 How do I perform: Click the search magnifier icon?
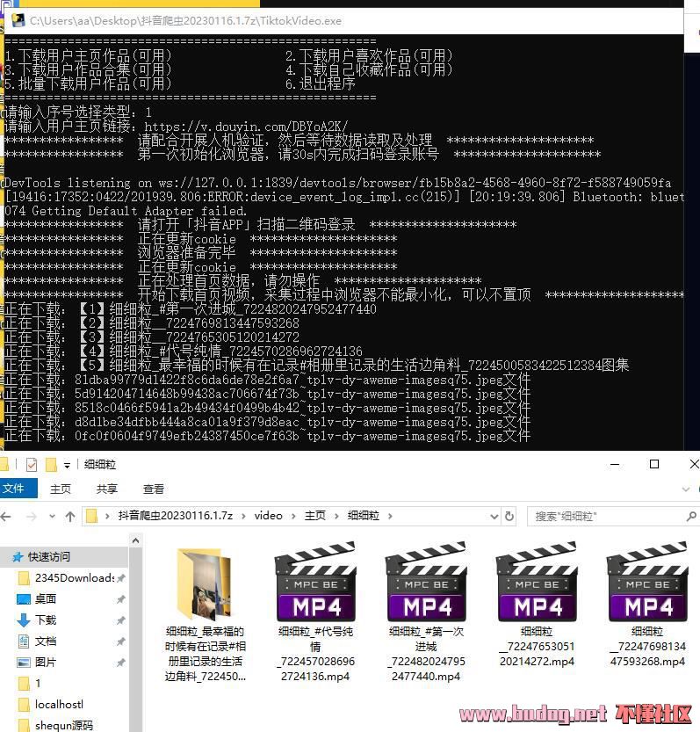point(691,517)
